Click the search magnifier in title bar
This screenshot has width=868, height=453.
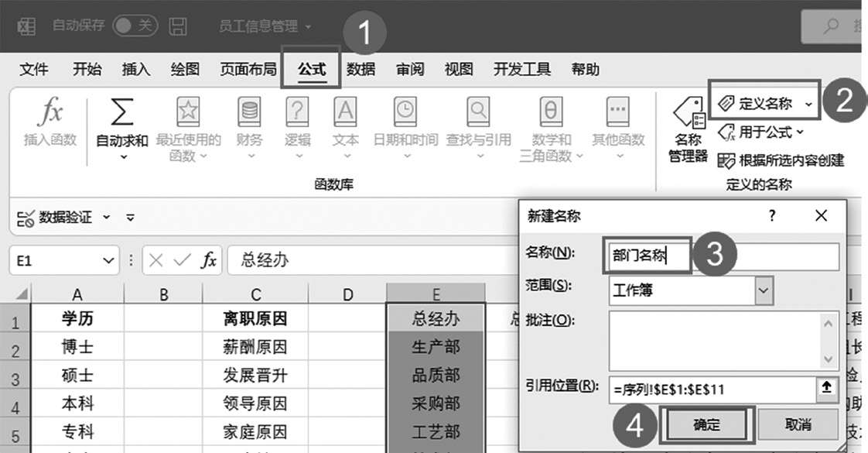pyautogui.click(x=830, y=26)
